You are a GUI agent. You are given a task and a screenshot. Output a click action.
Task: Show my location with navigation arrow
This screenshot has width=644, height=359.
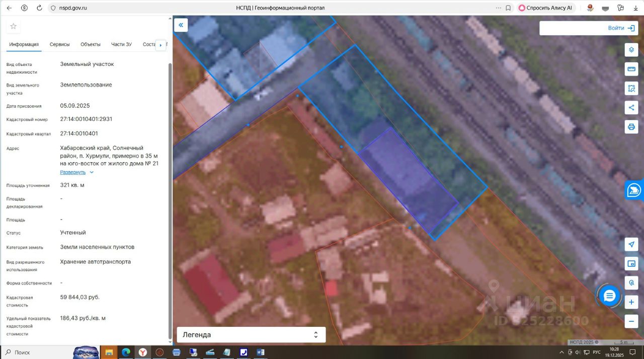pyautogui.click(x=631, y=244)
